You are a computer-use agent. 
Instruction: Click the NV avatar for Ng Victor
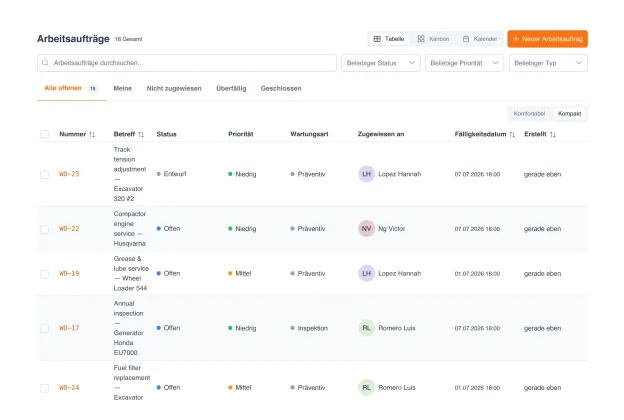[x=367, y=229]
